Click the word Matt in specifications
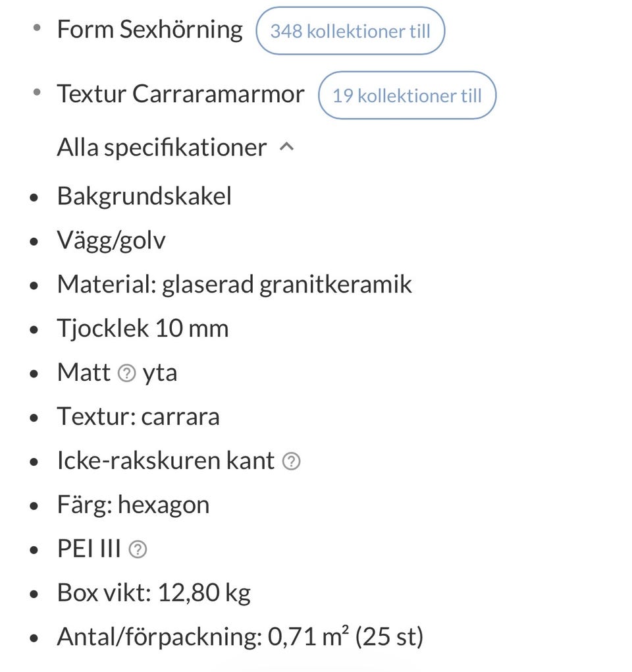This screenshot has height=672, width=632. point(84,373)
